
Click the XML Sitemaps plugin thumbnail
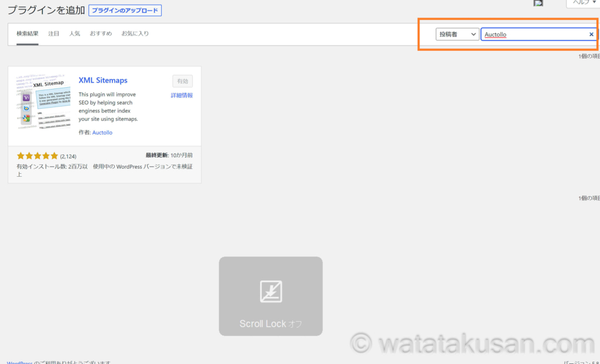43,102
